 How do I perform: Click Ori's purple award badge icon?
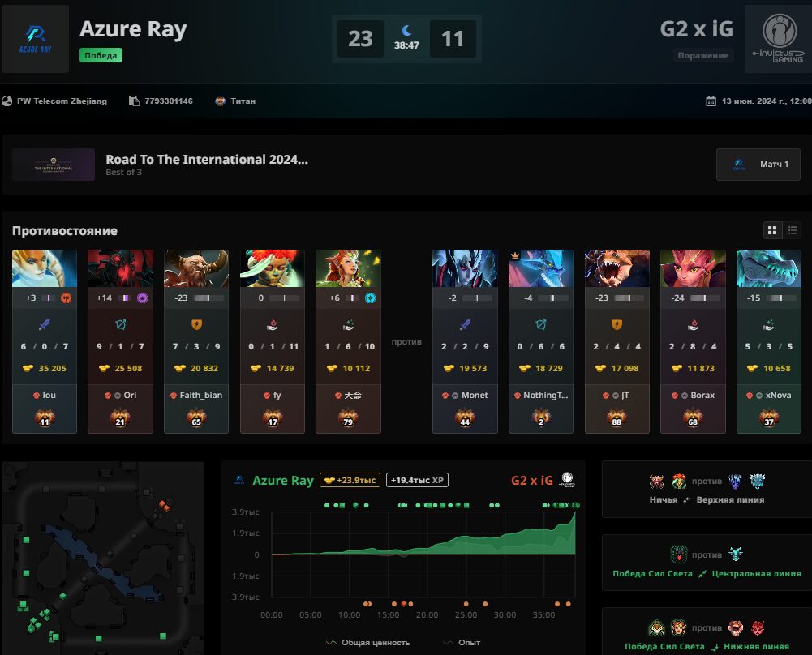click(x=143, y=298)
